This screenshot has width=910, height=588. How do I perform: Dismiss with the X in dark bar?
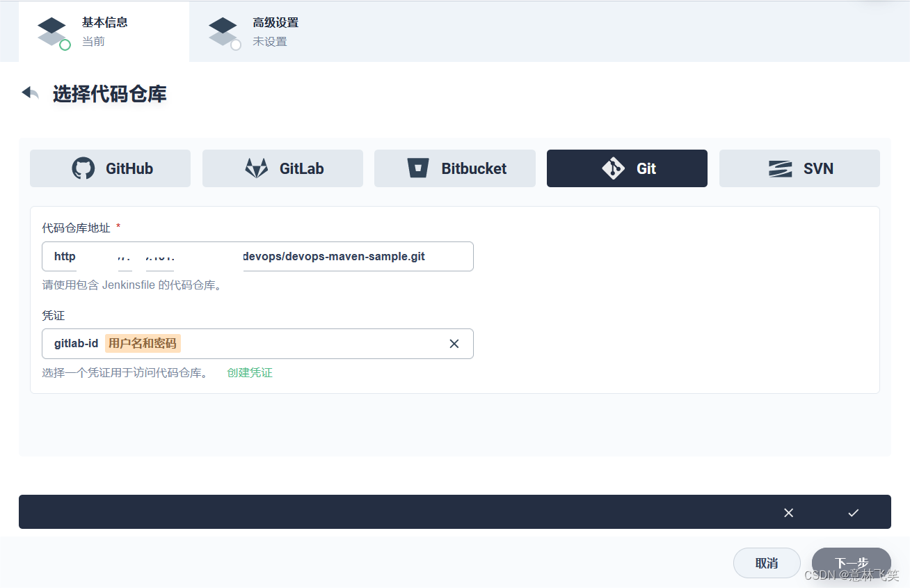[788, 512]
